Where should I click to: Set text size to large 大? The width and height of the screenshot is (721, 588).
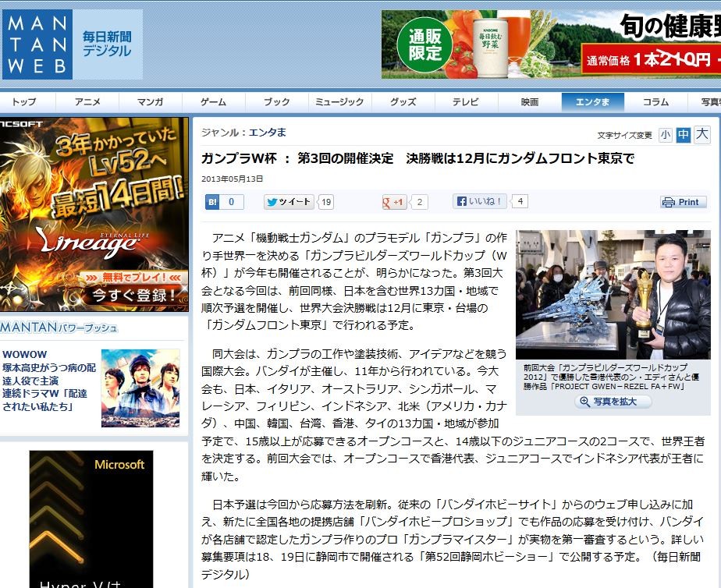(x=701, y=135)
